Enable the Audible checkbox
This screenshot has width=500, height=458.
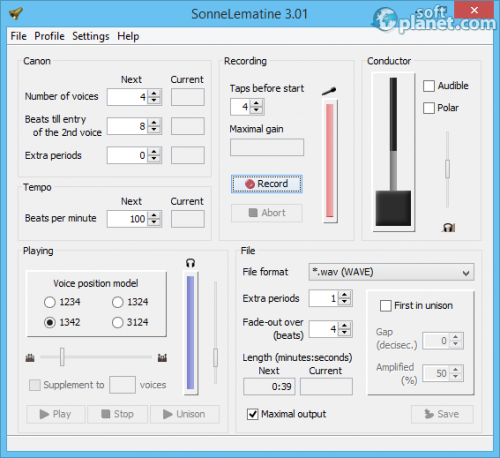point(429,86)
